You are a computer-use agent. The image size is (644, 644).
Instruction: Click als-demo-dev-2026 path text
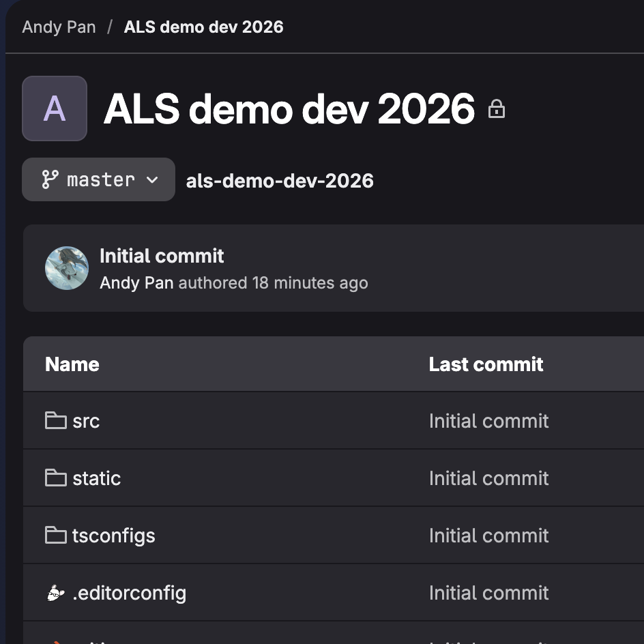pyautogui.click(x=280, y=181)
